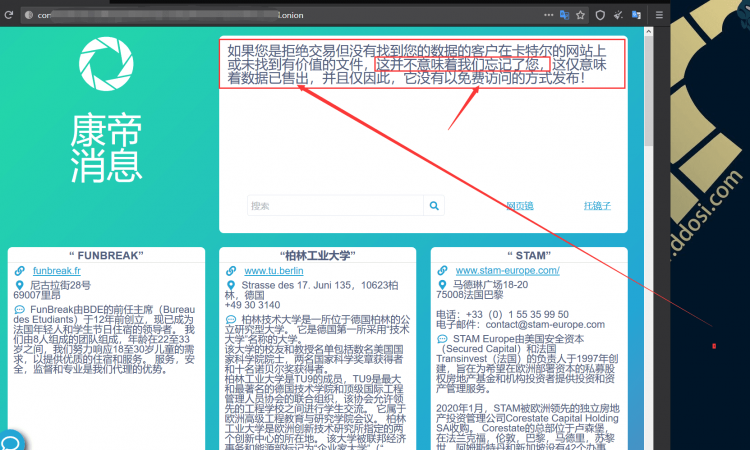Click link icon in STAM card

[x=442, y=271]
